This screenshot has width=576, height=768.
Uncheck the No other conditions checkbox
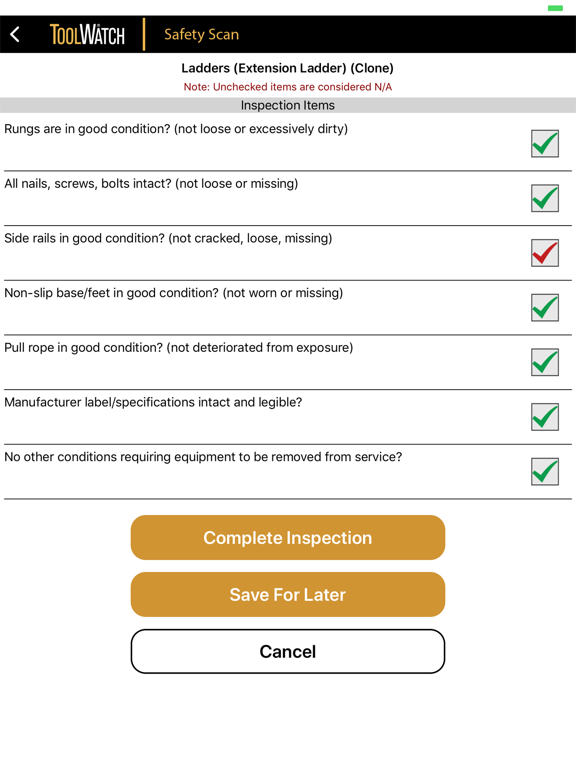(545, 472)
